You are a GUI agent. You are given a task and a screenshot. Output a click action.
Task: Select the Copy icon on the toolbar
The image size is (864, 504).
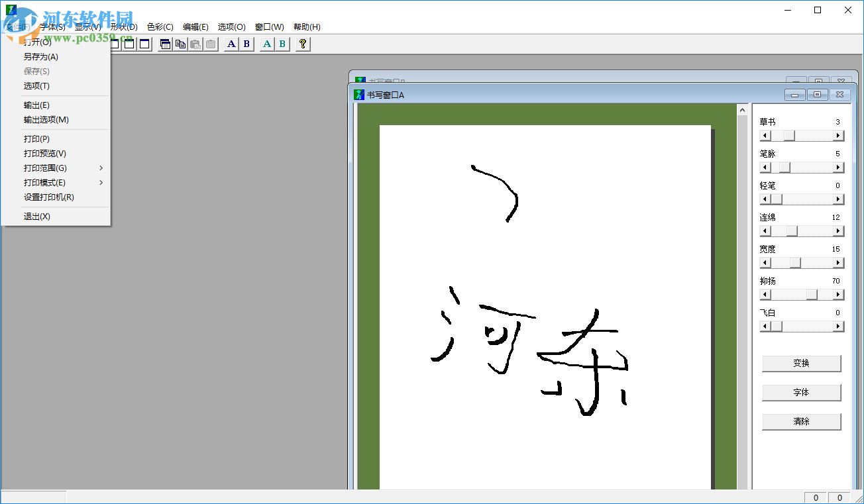tap(180, 44)
